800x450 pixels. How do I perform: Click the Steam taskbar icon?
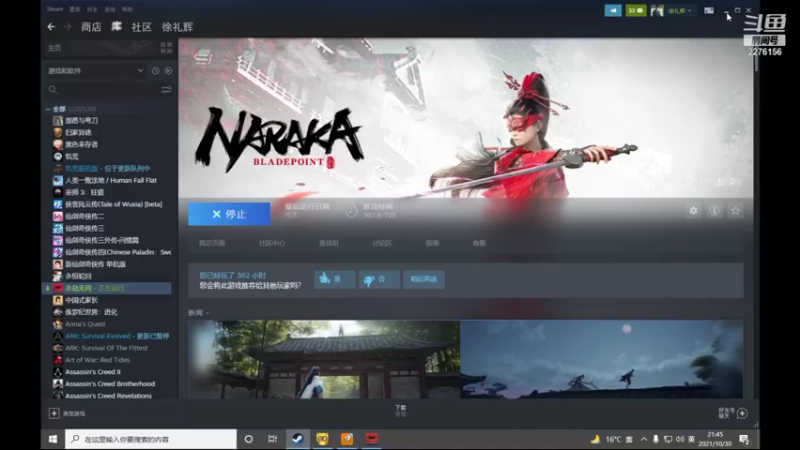tap(297, 439)
